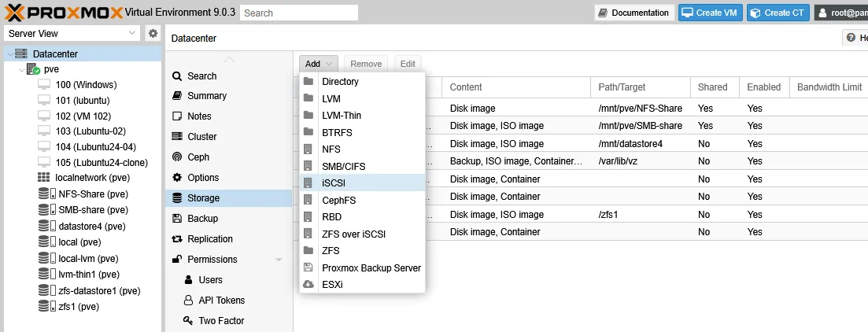Choose ZFS from the Add menu
This screenshot has width=868, height=332.
pos(362,251)
